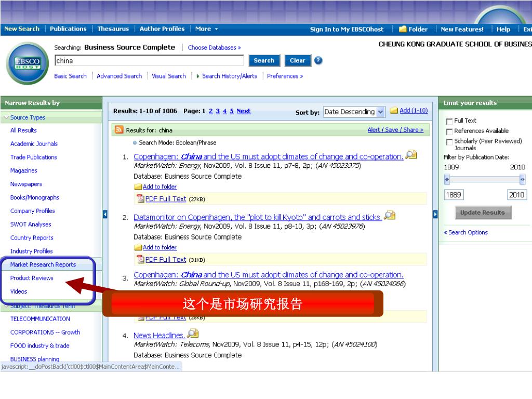The height and width of the screenshot is (399, 532).
Task: Switch to Basic Search
Action: [x=70, y=76]
